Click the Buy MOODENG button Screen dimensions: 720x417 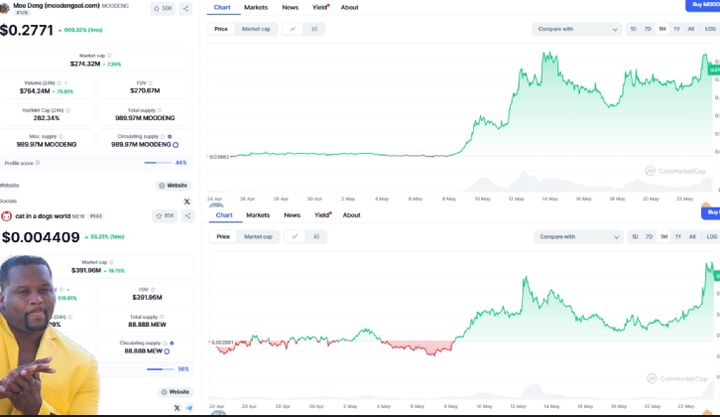click(x=703, y=5)
